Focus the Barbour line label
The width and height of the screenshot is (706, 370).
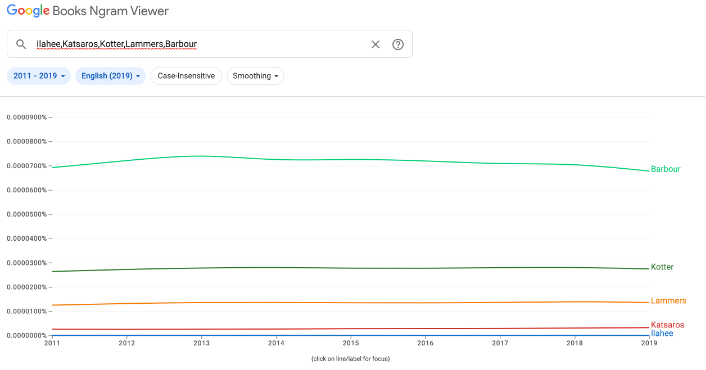pos(665,169)
